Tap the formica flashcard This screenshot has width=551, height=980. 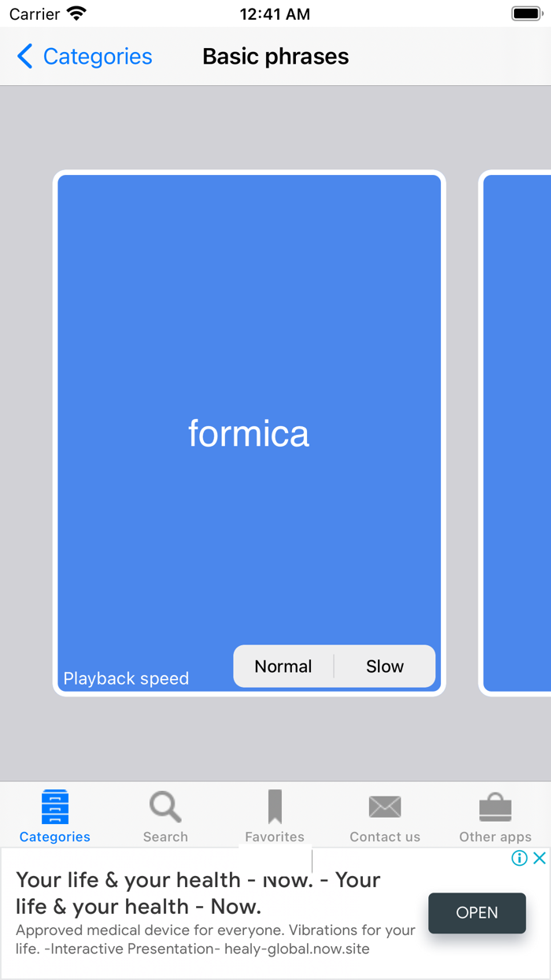[249, 433]
